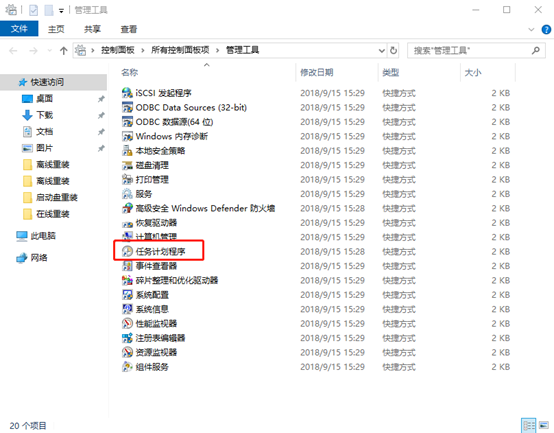
Task: Open 下载 in the navigation pane
Action: point(45,115)
